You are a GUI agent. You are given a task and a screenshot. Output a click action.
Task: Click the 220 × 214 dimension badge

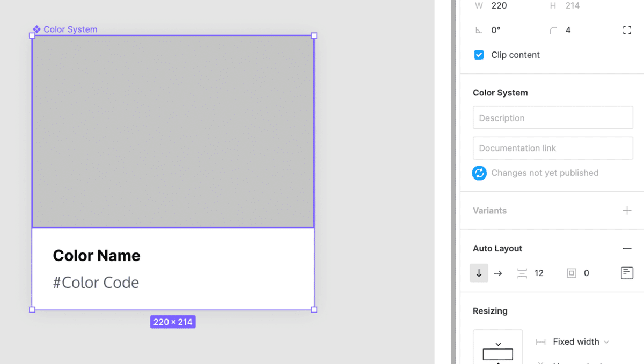click(173, 322)
